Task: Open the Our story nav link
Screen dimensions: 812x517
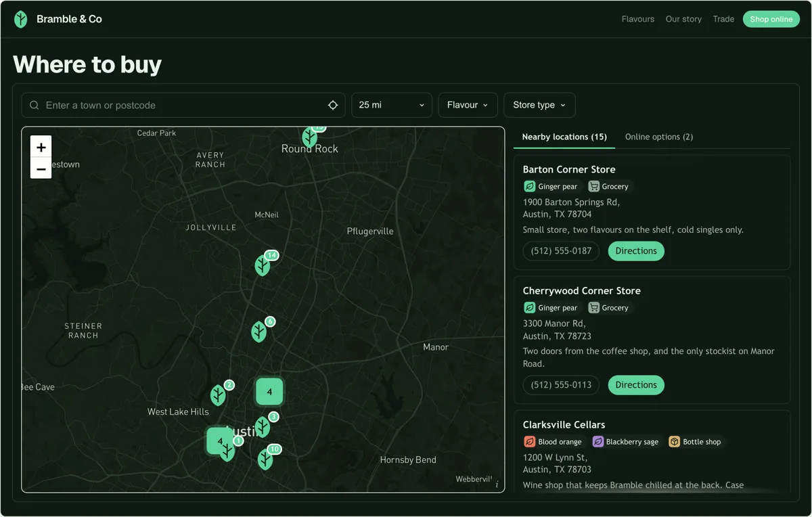Action: pyautogui.click(x=683, y=19)
